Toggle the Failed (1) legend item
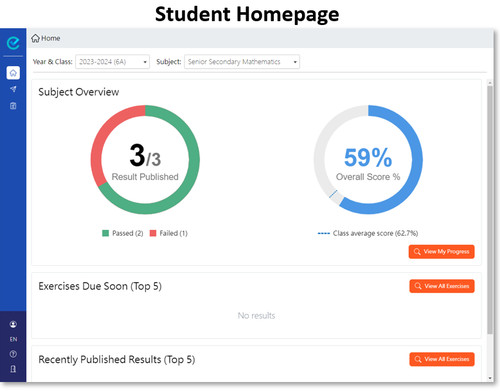The width and height of the screenshot is (500, 391). coord(169,233)
